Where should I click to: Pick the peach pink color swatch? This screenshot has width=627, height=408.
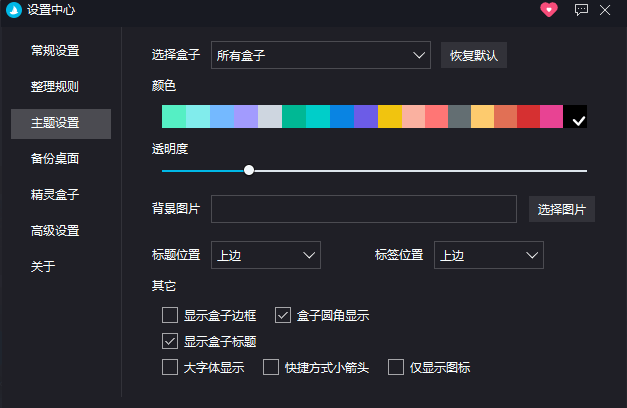coord(413,116)
